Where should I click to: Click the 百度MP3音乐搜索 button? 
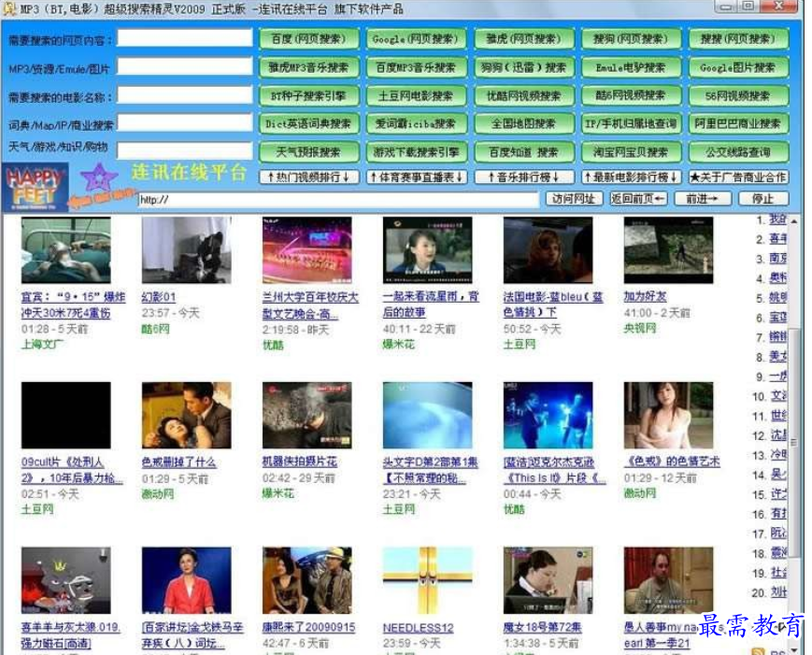point(416,67)
